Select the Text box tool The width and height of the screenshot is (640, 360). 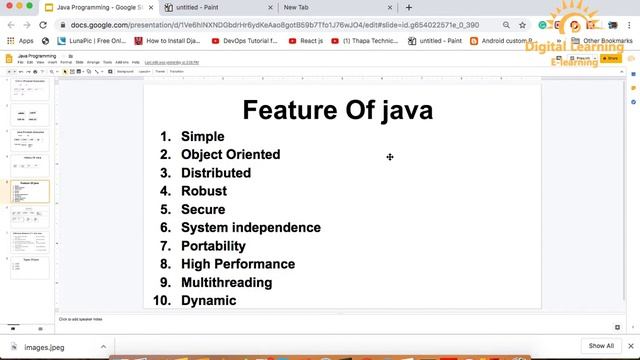coord(72,72)
